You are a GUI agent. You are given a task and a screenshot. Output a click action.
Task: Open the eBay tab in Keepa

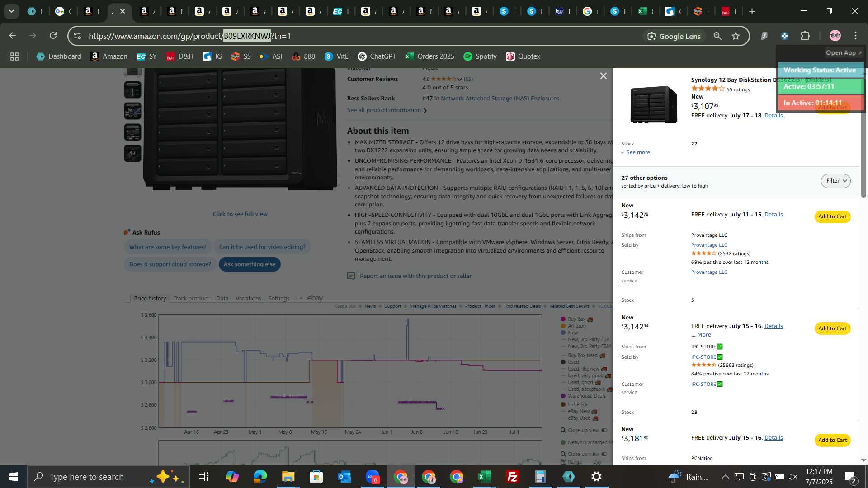click(x=315, y=298)
